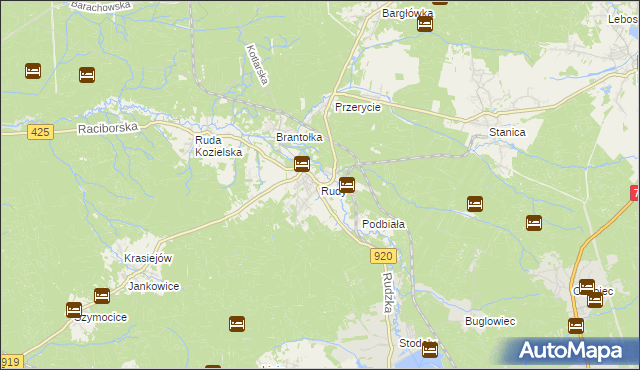640x370 pixels.
Task: Click the Buglowiec place label
Action: (x=490, y=321)
